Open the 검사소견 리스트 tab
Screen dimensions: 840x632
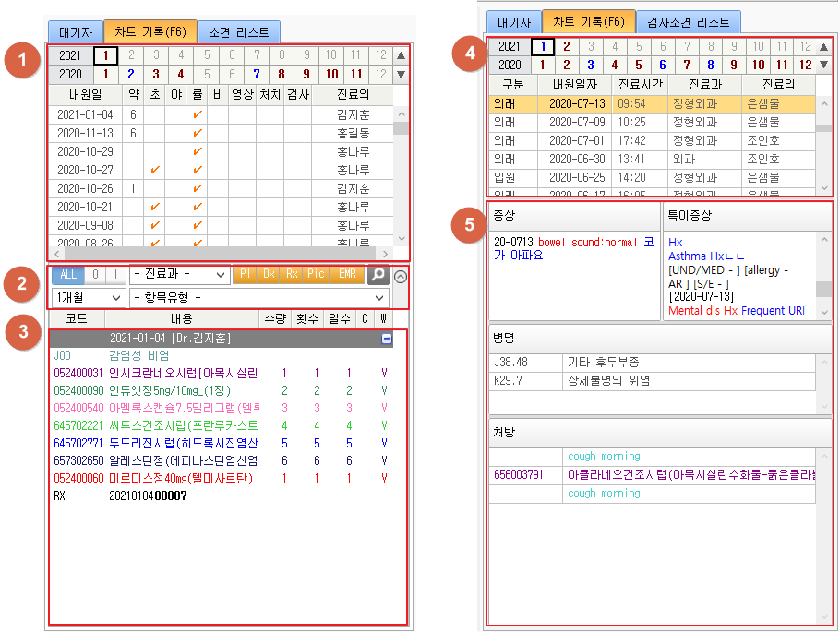pos(688,22)
